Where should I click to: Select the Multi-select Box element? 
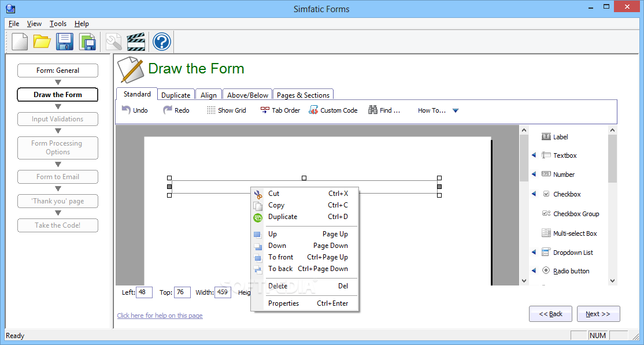pos(569,233)
